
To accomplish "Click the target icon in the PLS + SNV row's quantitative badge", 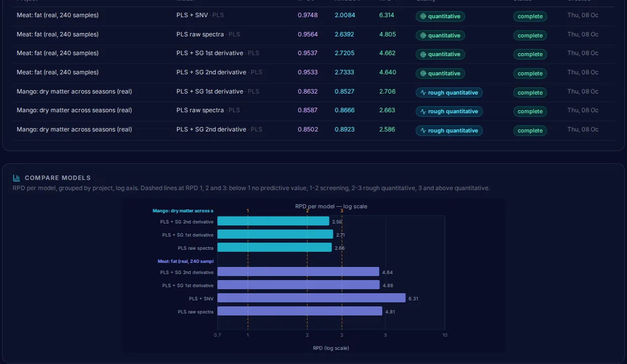I will tap(423, 16).
